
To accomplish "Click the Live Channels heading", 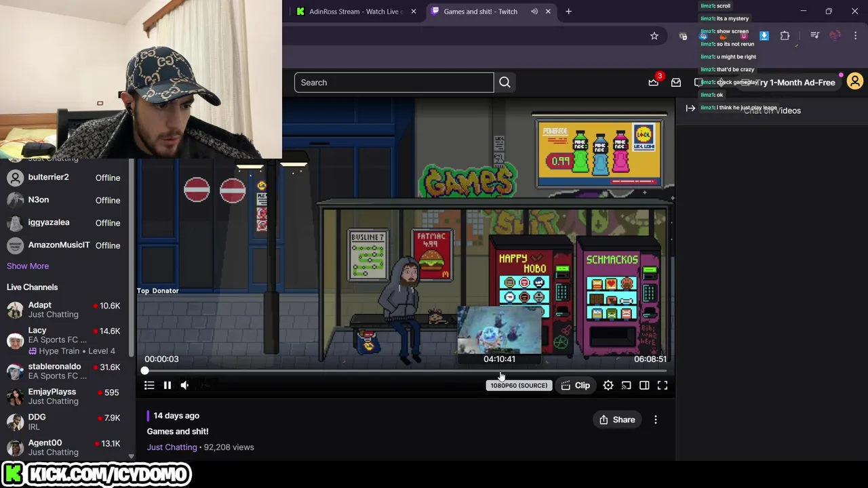I will [x=32, y=287].
